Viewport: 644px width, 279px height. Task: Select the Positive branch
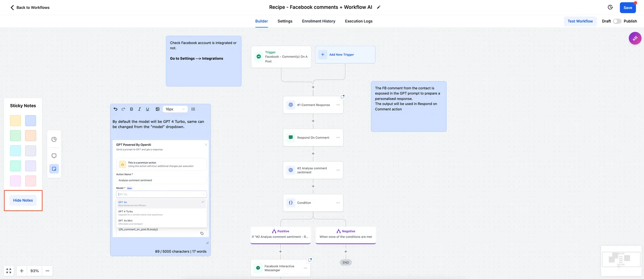(281, 235)
